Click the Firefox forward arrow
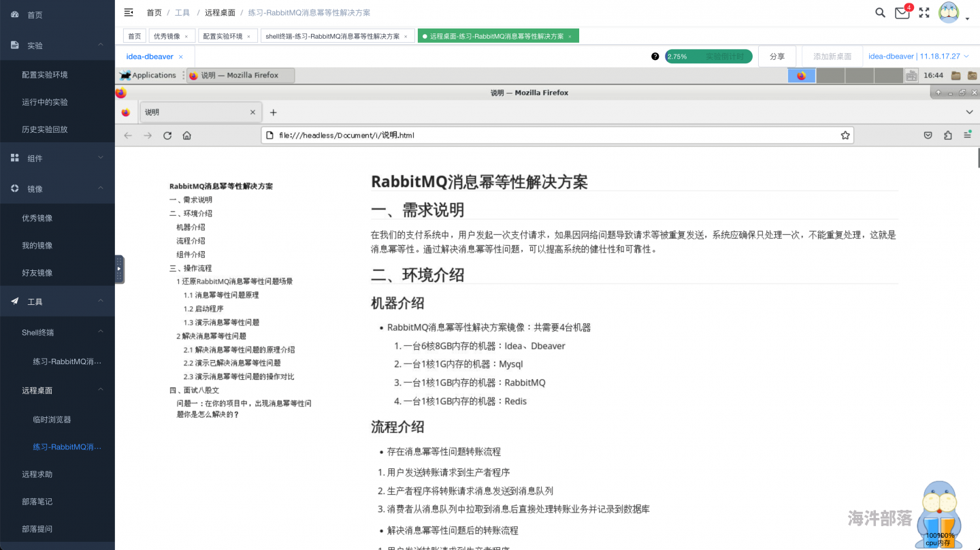The height and width of the screenshot is (550, 980). coord(148,135)
